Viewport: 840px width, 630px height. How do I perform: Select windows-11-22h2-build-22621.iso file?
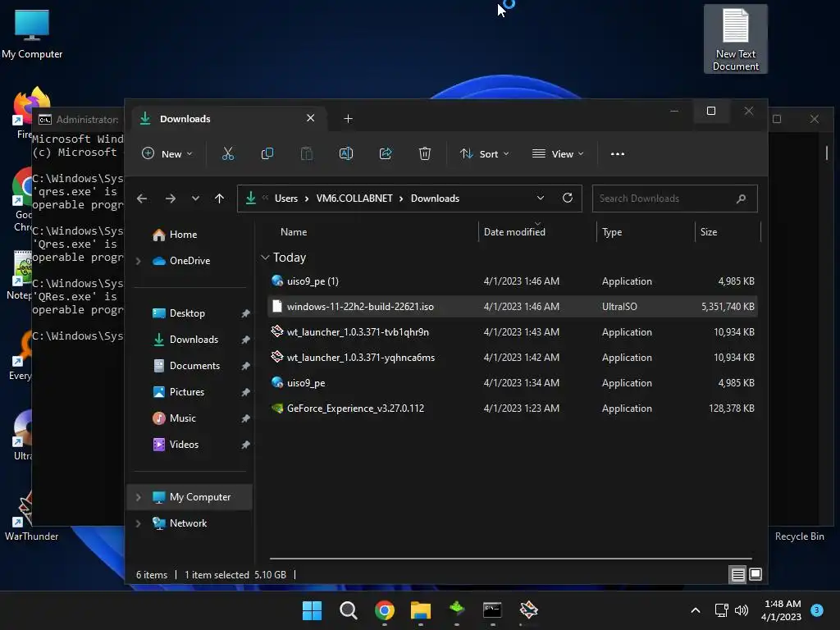point(512,307)
